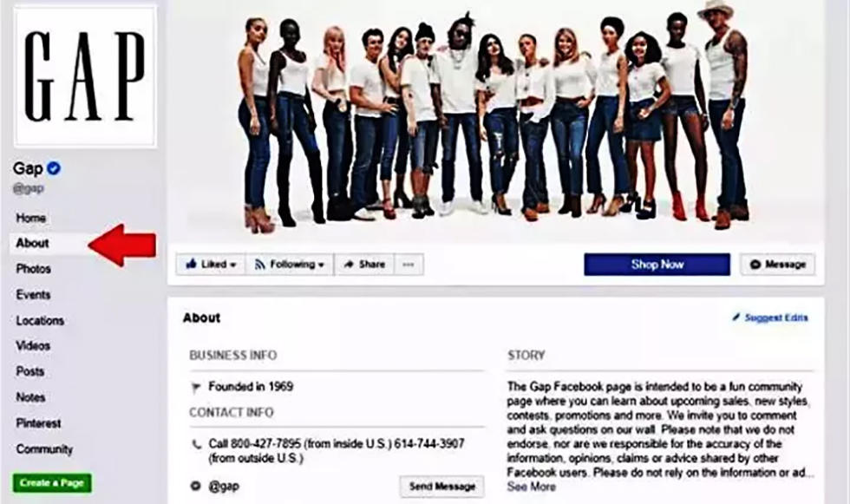Go to the Photos sidebar tab
The height and width of the screenshot is (504, 850).
point(34,269)
